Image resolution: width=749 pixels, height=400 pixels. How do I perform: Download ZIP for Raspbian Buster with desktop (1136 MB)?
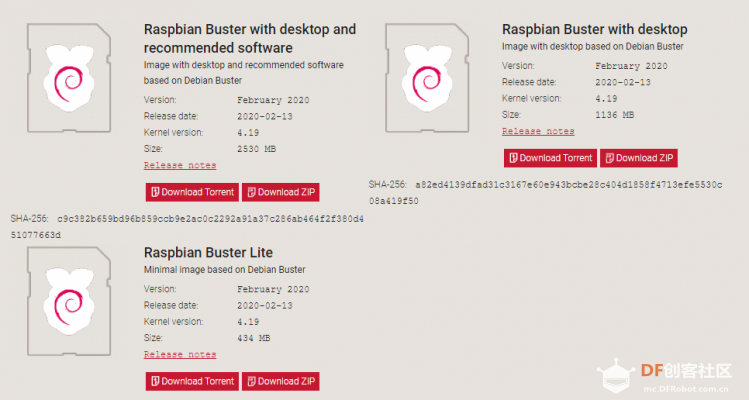(x=639, y=158)
